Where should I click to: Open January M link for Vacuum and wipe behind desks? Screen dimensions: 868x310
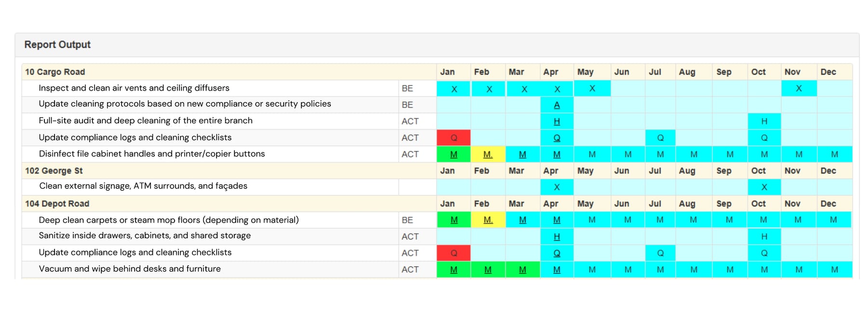click(454, 270)
